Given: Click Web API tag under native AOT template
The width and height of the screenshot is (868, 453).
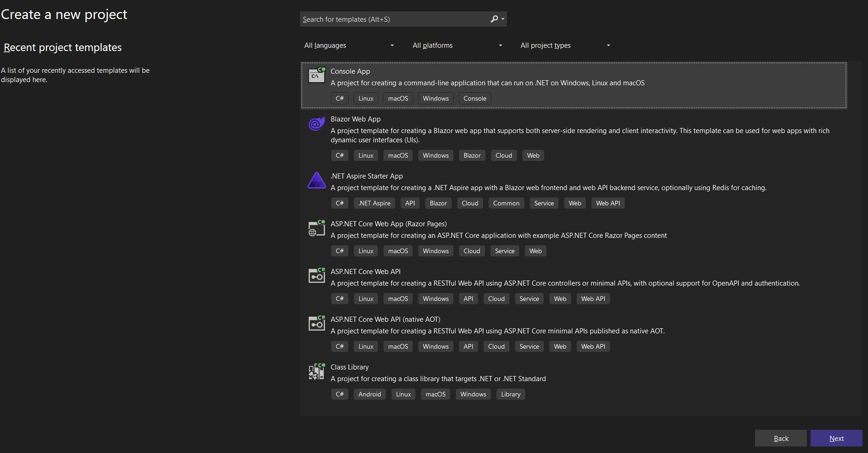Looking at the screenshot, I should (x=593, y=346).
